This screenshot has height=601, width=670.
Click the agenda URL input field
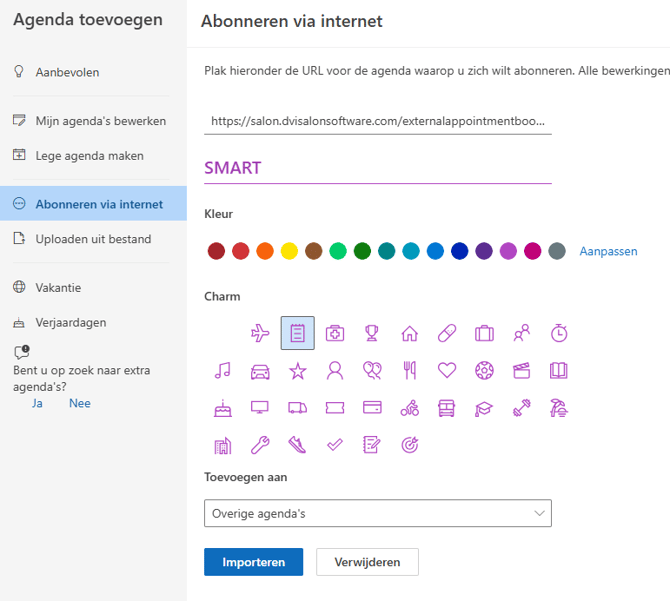[378, 121]
